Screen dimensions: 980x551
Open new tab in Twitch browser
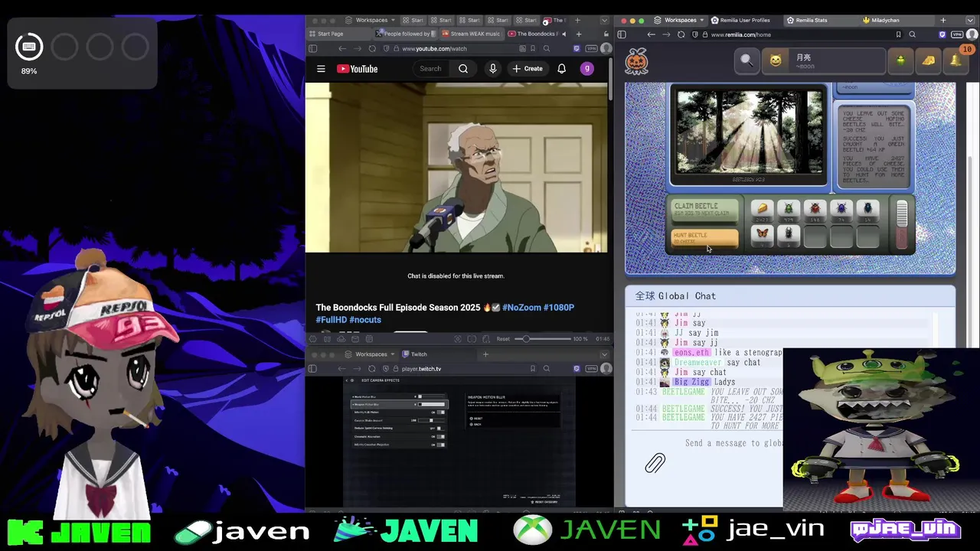tap(485, 354)
